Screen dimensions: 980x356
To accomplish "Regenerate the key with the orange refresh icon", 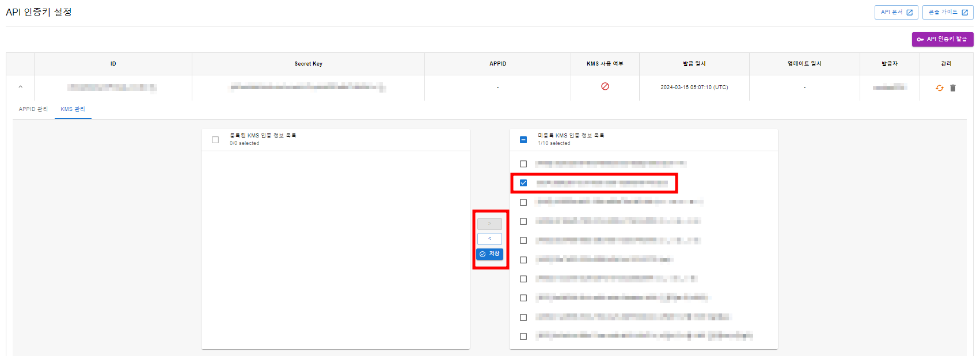I will click(x=940, y=88).
